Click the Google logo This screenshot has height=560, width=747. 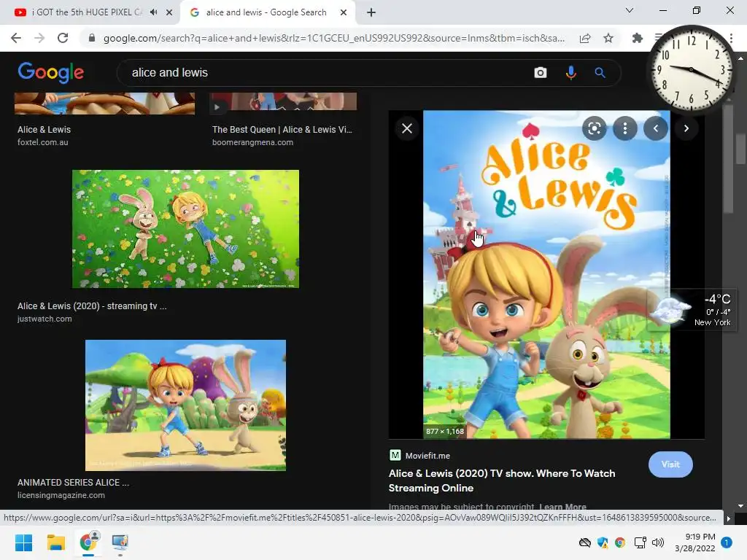point(51,72)
